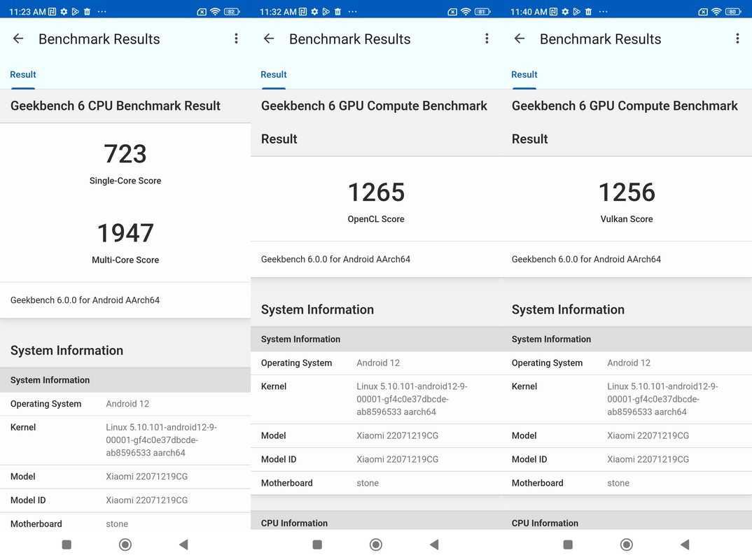Image resolution: width=752 pixels, height=560 pixels.
Task: Open overflow menu on Vulkan results screen
Action: [x=737, y=38]
